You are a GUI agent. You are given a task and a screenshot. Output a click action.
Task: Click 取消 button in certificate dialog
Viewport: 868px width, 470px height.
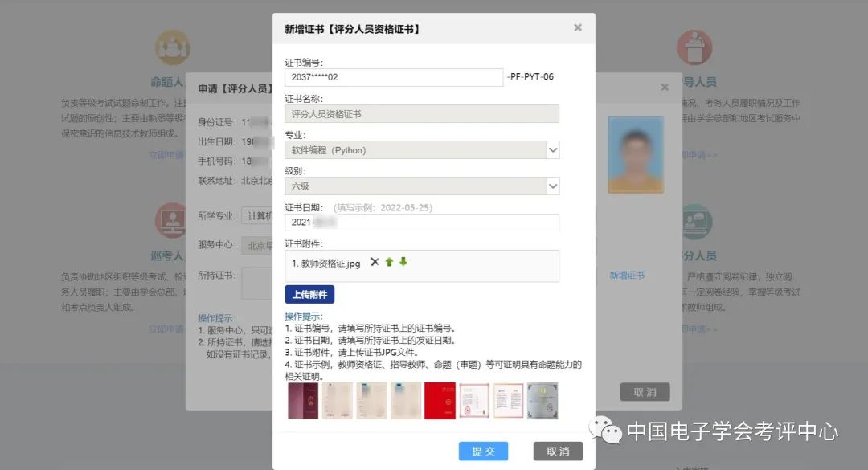[558, 452]
